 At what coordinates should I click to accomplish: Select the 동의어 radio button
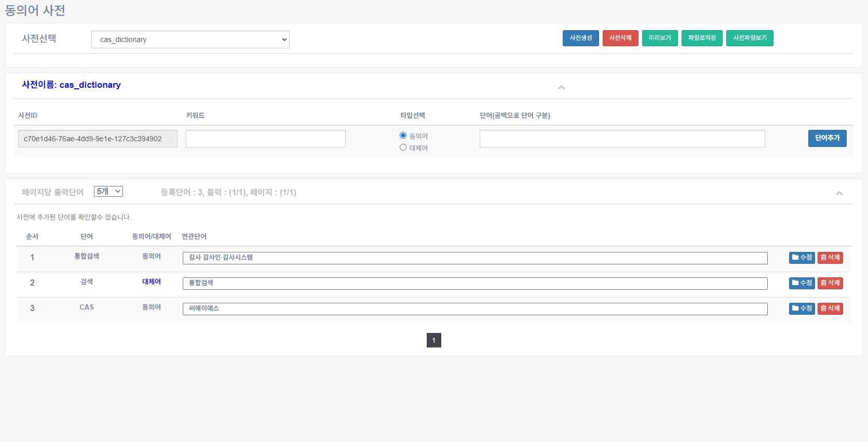click(x=403, y=136)
